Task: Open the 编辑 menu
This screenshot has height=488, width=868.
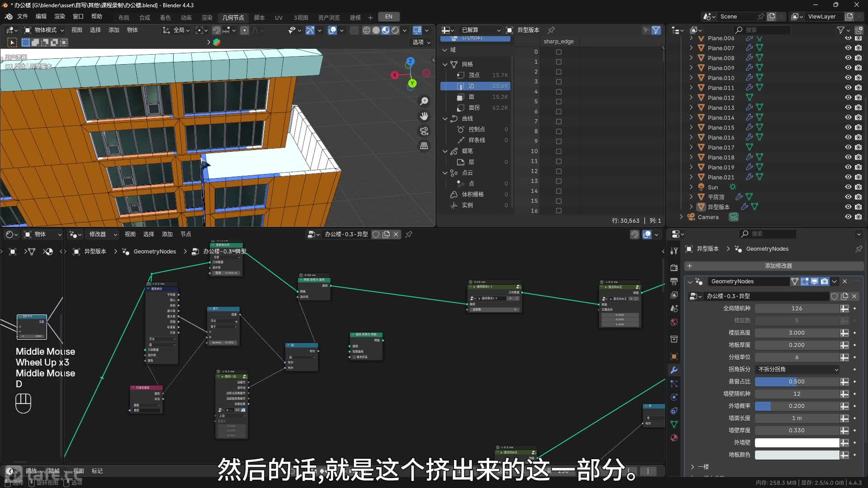Action: [41, 16]
